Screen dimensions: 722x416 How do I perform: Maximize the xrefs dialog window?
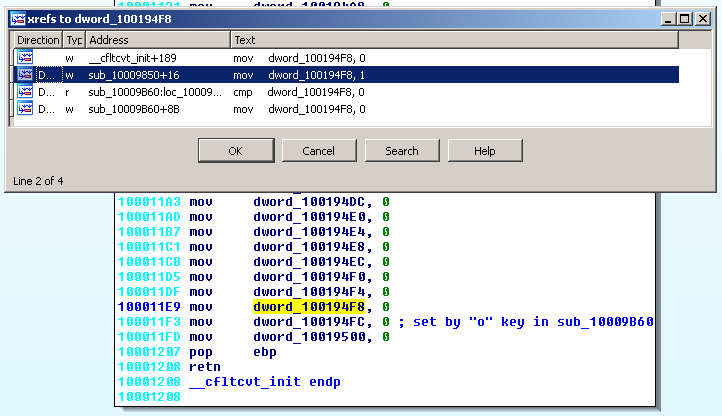(684, 18)
